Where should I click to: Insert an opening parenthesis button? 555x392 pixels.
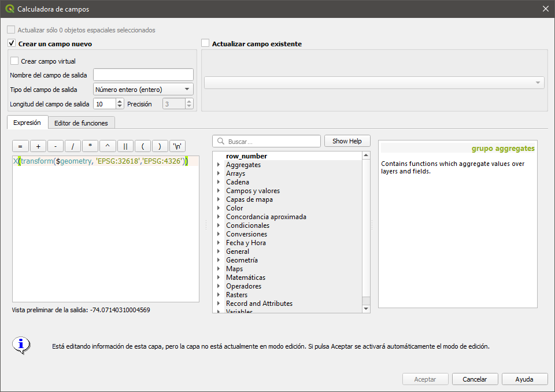143,146
